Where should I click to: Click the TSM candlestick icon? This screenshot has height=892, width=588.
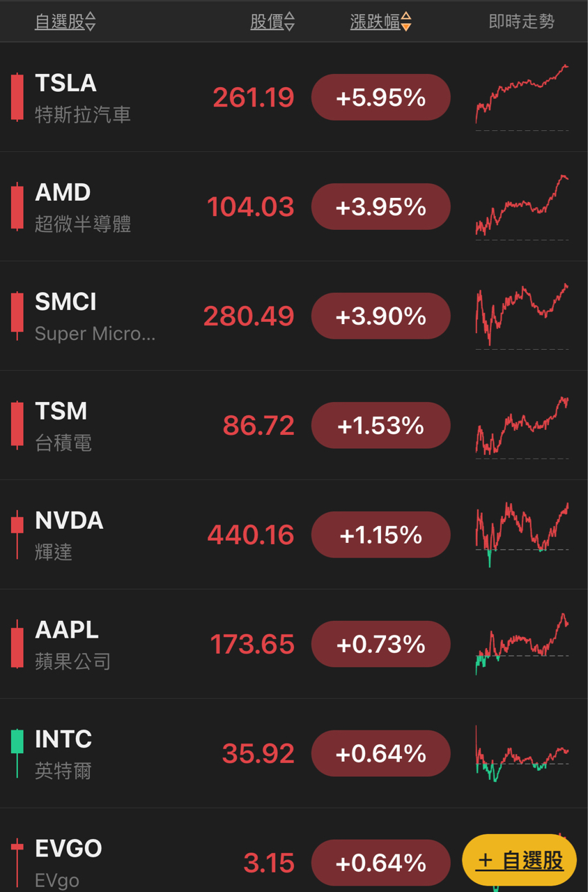tap(17, 424)
